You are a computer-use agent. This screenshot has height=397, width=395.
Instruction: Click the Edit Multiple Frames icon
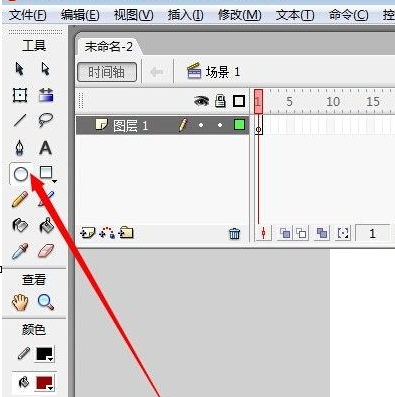pyautogui.click(x=322, y=233)
